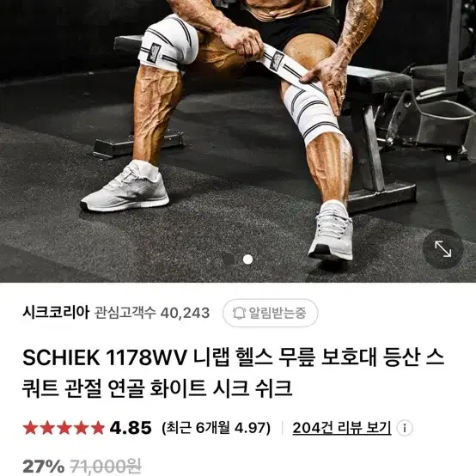Click the 관심고객수 40,243 follower count
476x476 pixels.
pos(152,313)
